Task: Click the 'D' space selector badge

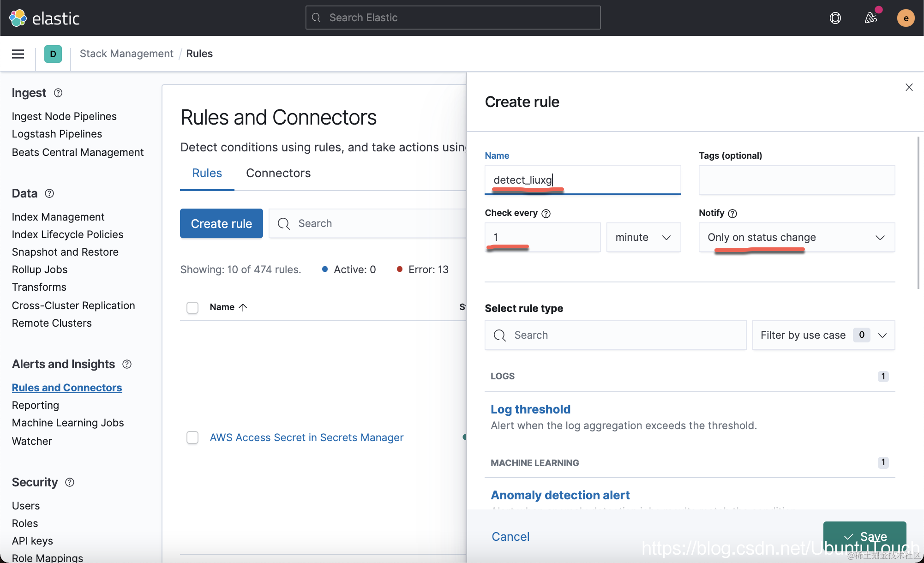Action: pos(53,54)
